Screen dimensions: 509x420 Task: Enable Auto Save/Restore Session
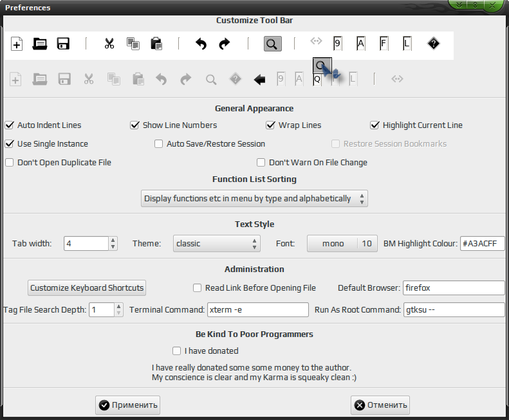pyautogui.click(x=158, y=144)
